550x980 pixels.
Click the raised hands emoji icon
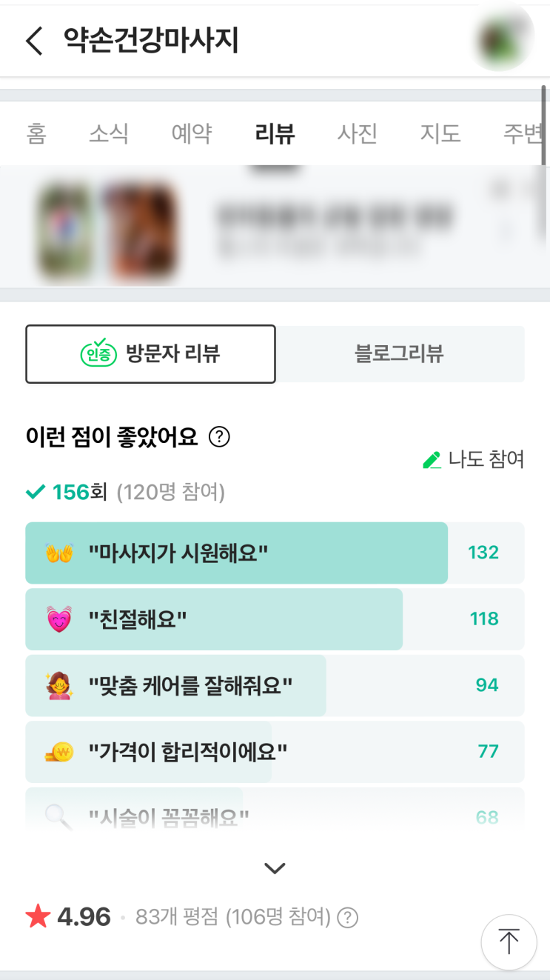(59, 553)
